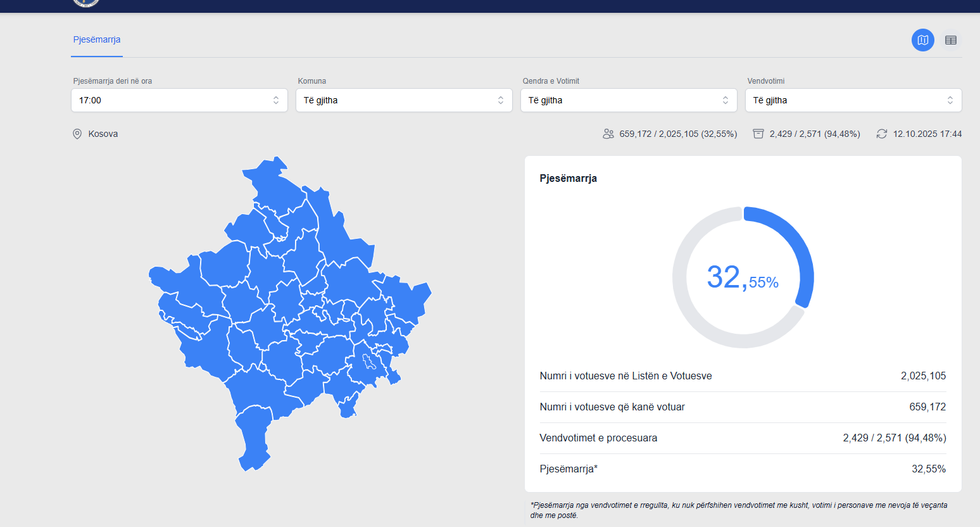Click the location pin icon beside Kosova
Viewport: 980px width, 527px height.
(77, 133)
